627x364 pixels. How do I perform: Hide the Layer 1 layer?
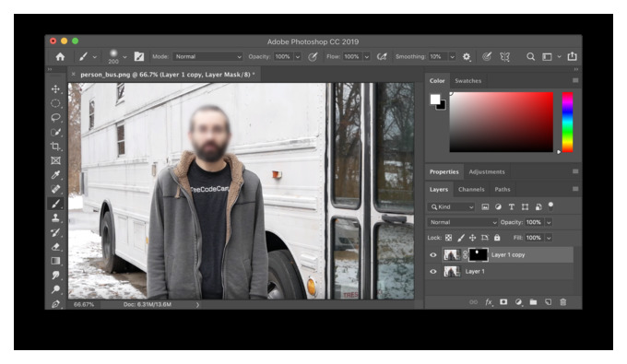point(433,272)
